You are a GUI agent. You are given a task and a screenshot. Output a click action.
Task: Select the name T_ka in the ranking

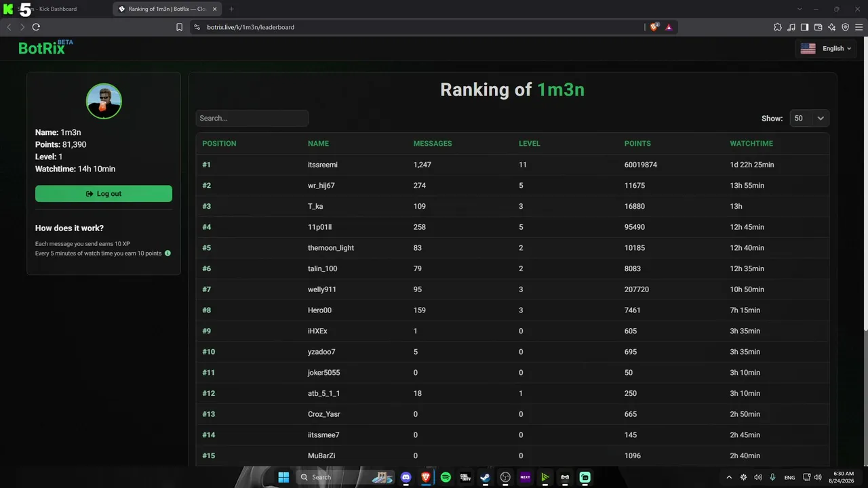tap(315, 206)
